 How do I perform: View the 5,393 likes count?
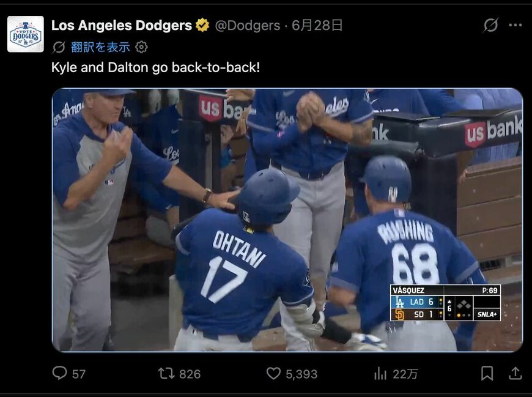click(x=301, y=374)
